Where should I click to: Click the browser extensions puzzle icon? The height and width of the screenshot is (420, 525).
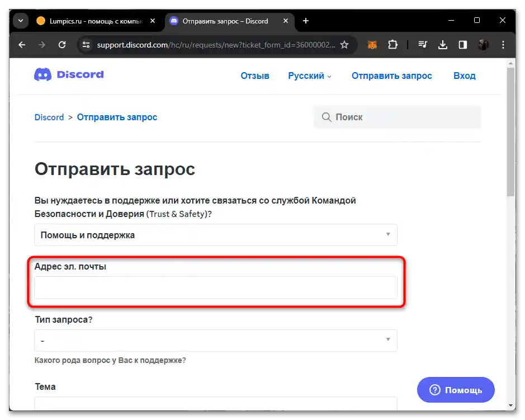pyautogui.click(x=393, y=45)
